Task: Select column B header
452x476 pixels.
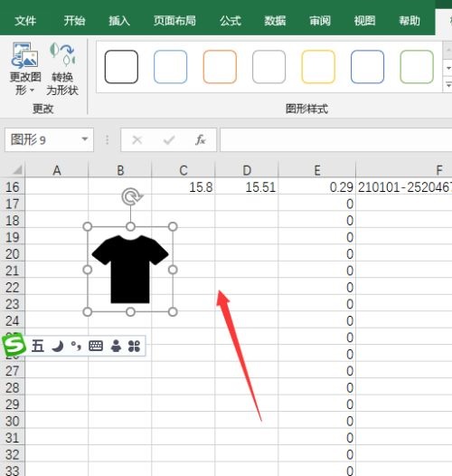Action: (x=120, y=170)
